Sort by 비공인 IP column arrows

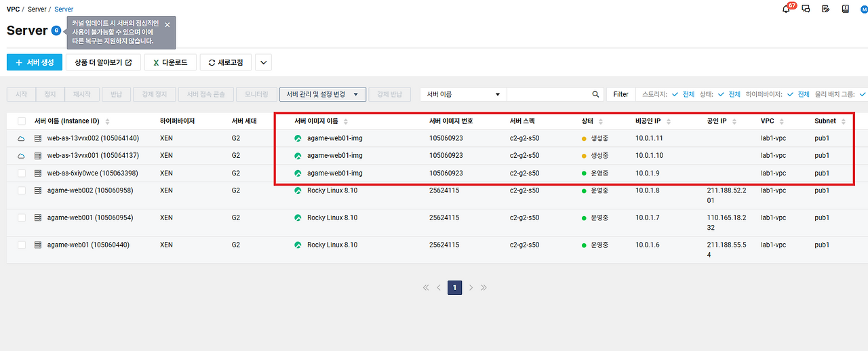669,121
